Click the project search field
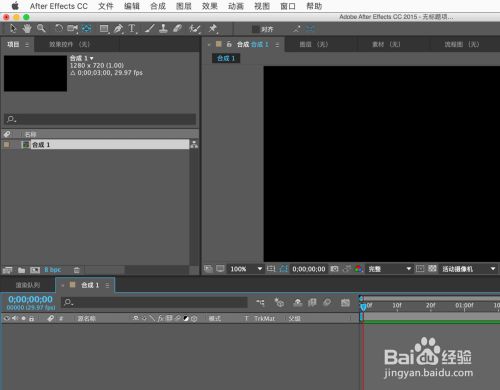This screenshot has width=500, height=390. point(100,119)
